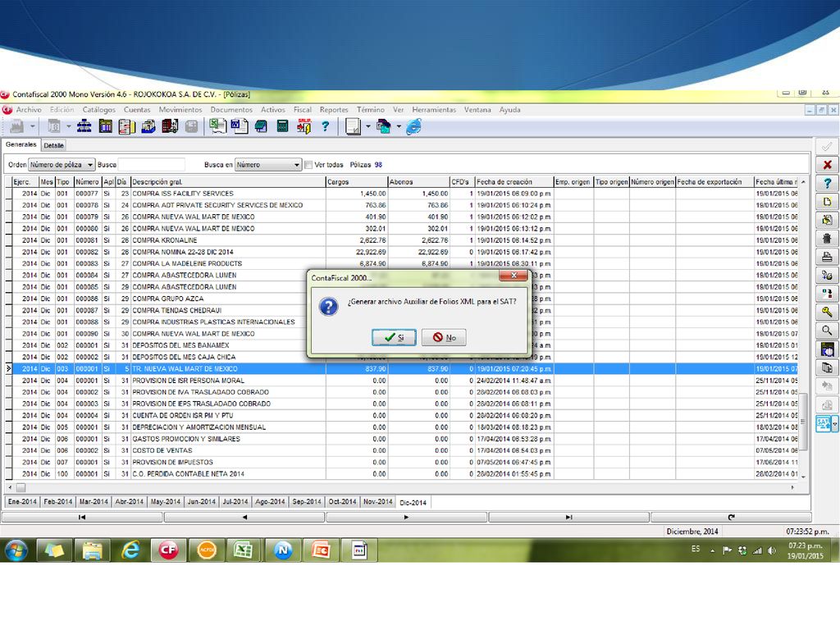The height and width of the screenshot is (630, 840).
Task: Click the SAT sidebar button
Action: pos(823,424)
